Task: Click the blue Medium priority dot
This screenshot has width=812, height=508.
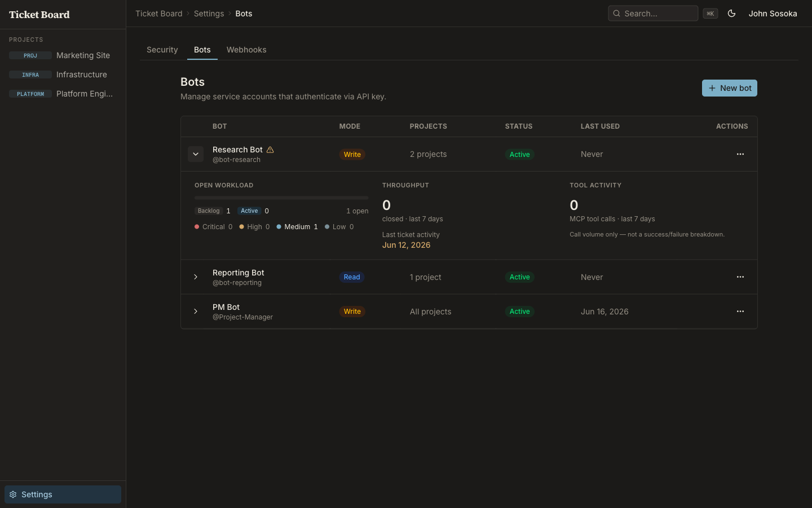Action: tap(279, 227)
